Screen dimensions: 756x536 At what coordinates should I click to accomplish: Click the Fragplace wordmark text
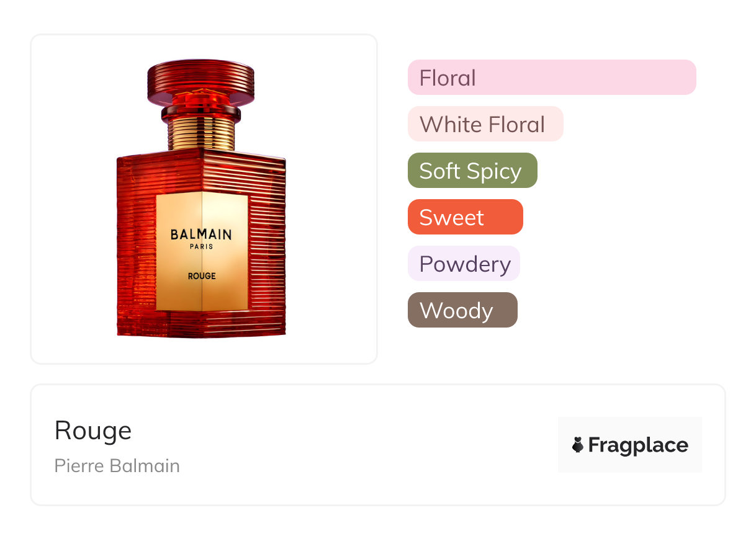(638, 445)
